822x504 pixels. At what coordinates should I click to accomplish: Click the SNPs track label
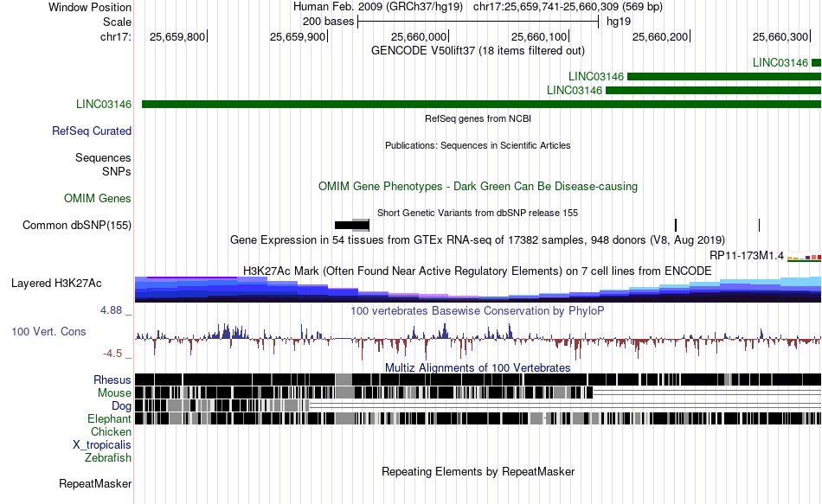[x=117, y=171]
